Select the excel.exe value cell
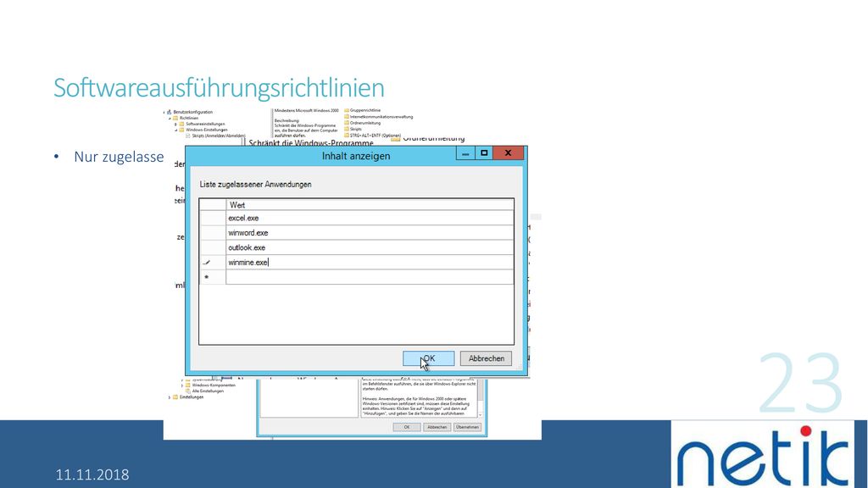 (x=370, y=218)
